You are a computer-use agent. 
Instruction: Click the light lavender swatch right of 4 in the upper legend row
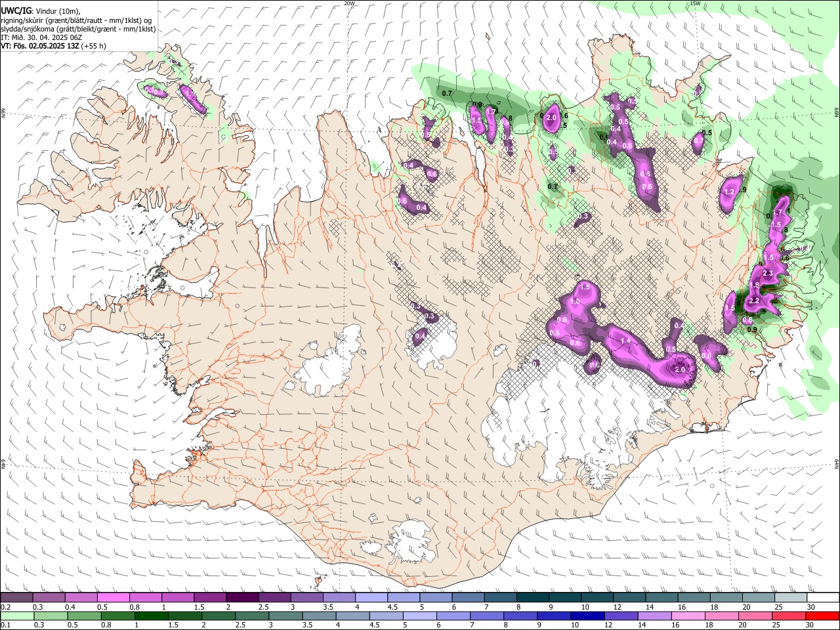click(371, 598)
